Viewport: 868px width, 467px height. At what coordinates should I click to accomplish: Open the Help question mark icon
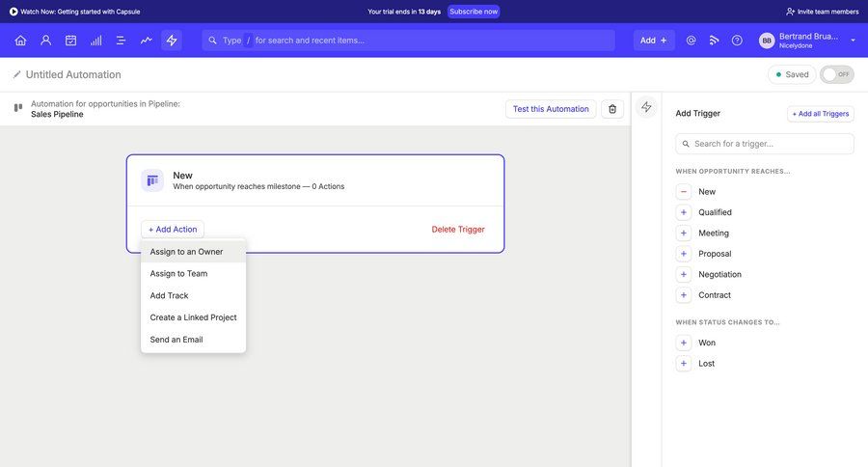pos(737,41)
